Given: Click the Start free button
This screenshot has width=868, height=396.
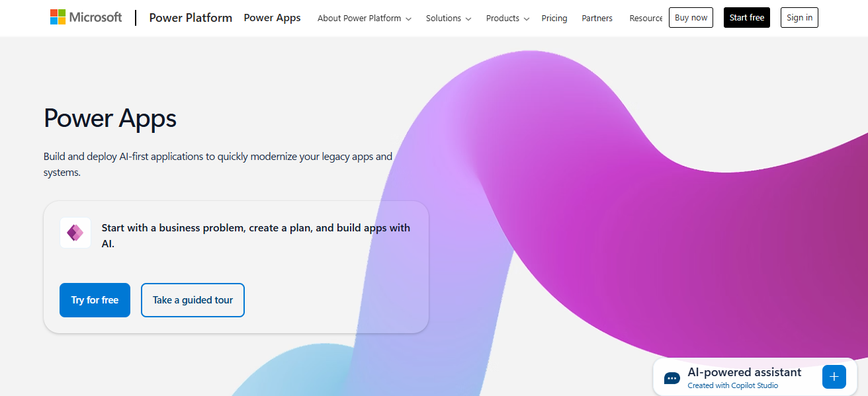Looking at the screenshot, I should [747, 18].
